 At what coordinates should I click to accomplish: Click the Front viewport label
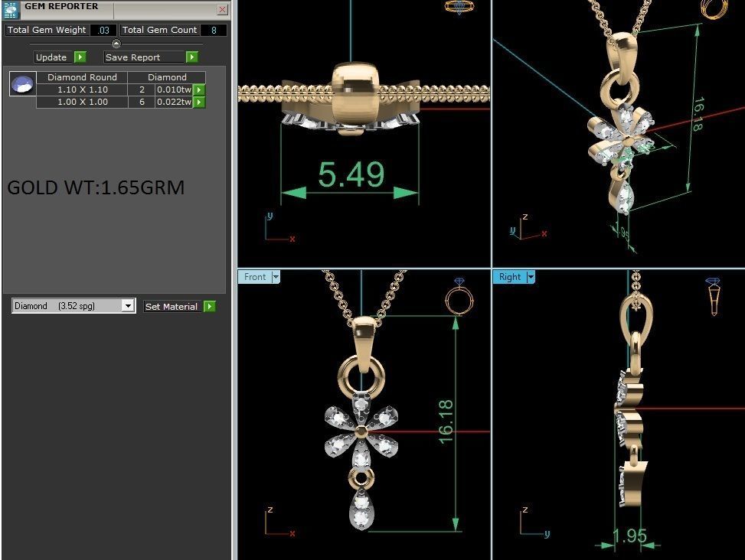[255, 277]
